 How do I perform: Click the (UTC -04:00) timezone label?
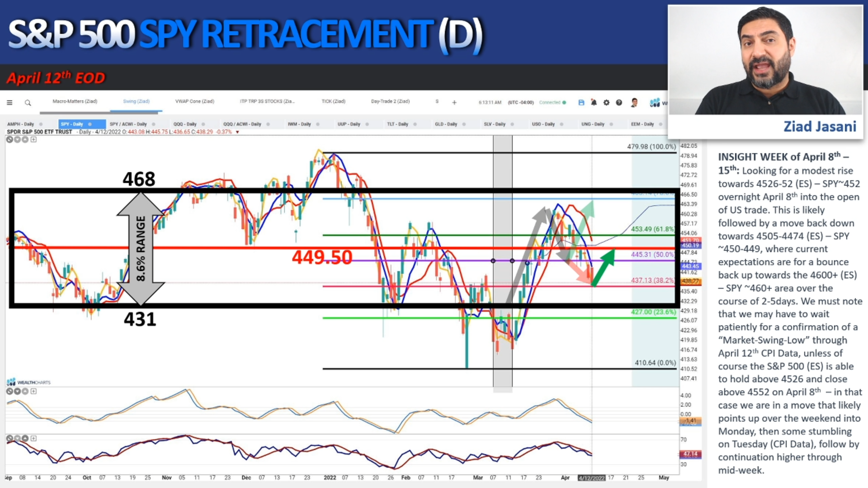(x=521, y=103)
